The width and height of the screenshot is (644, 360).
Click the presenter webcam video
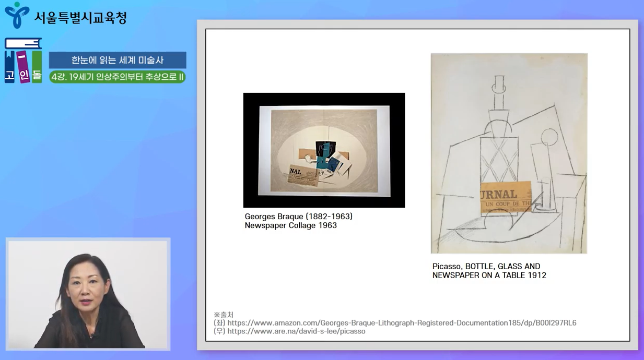click(88, 294)
